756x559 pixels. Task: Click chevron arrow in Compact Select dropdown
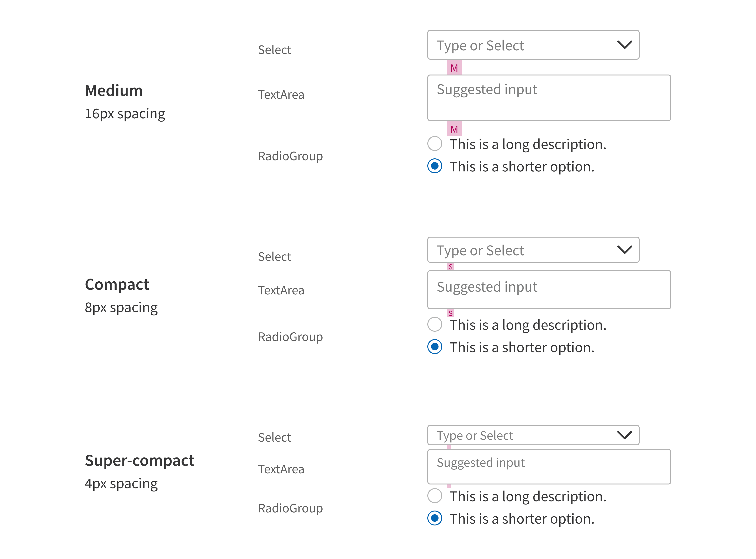(624, 250)
